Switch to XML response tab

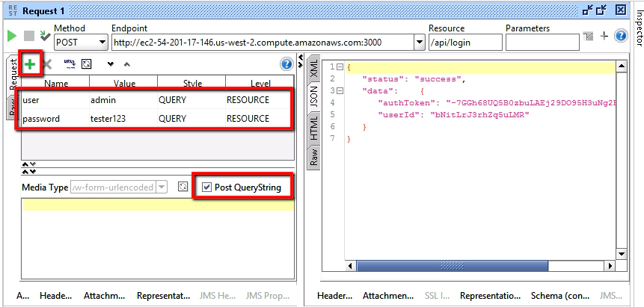(314, 68)
